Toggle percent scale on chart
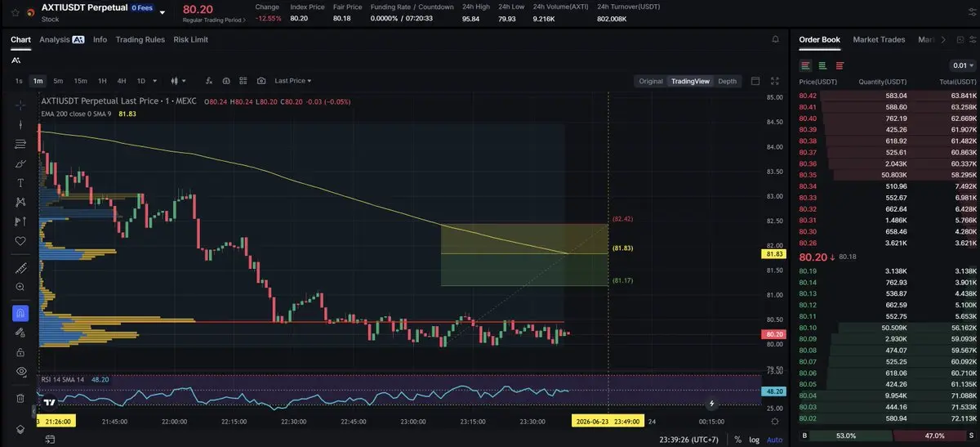The height and width of the screenshot is (447, 980). tap(737, 440)
